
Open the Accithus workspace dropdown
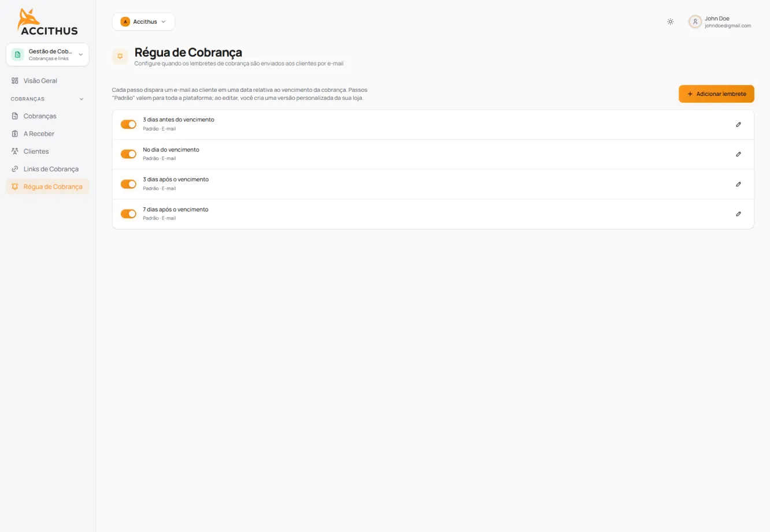(143, 22)
